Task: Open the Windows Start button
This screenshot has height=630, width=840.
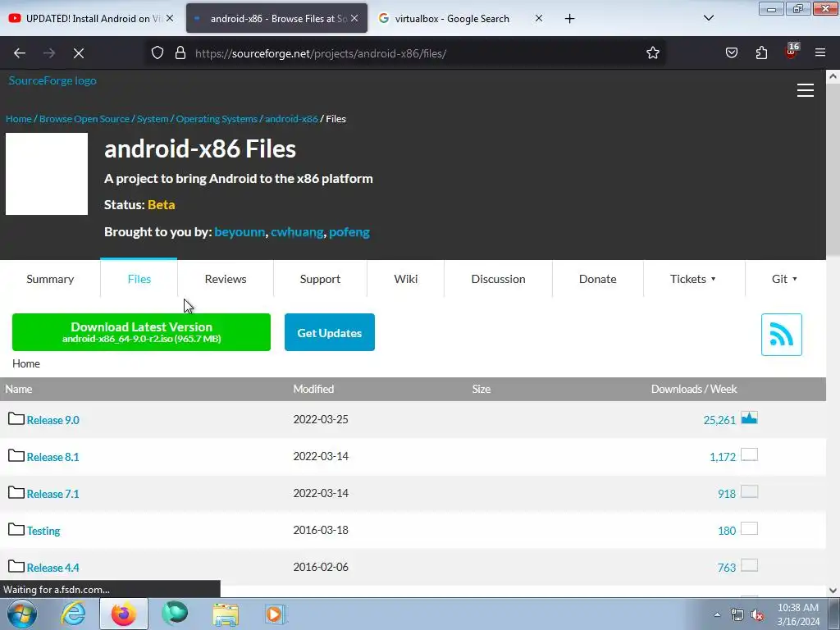Action: [22, 614]
